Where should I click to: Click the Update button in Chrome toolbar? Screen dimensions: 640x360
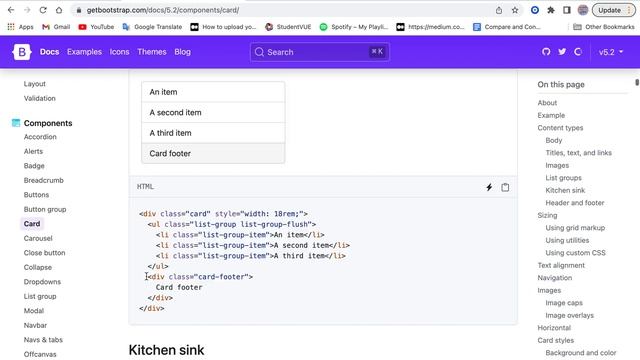click(613, 10)
